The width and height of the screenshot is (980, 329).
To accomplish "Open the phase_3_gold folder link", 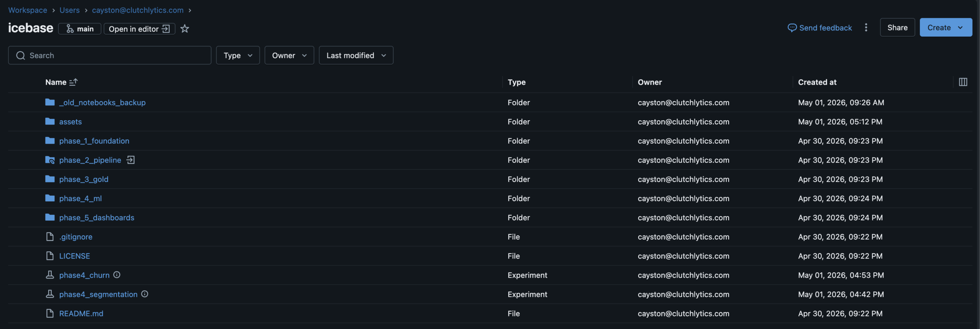I will [84, 179].
